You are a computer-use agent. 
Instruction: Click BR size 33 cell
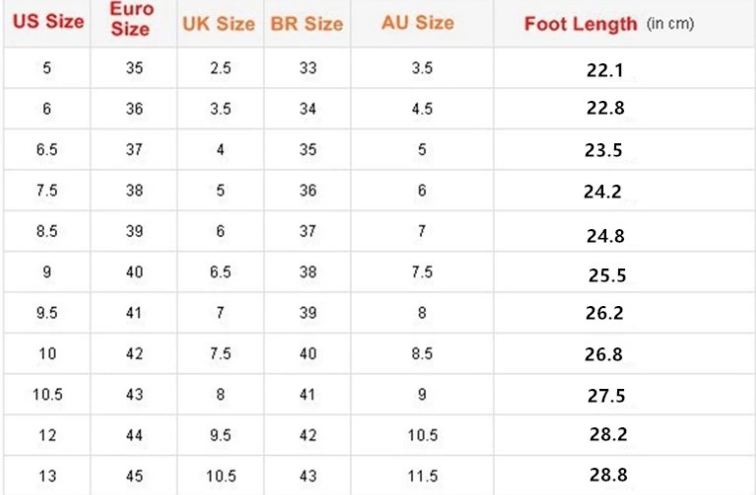(x=308, y=69)
